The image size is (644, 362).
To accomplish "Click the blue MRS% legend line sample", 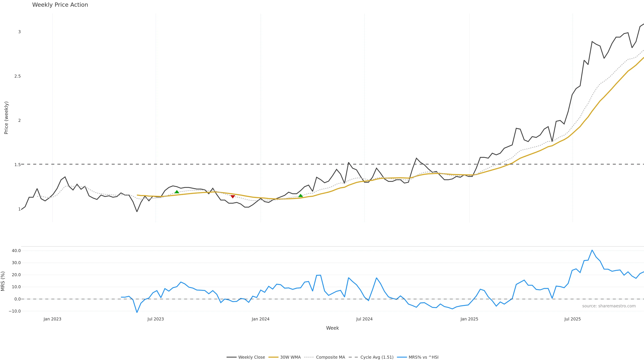I will [402, 357].
